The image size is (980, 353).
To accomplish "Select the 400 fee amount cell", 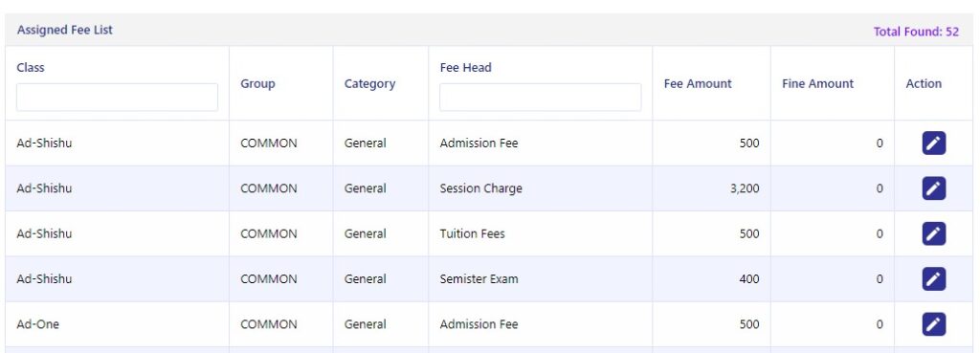I will click(x=749, y=278).
